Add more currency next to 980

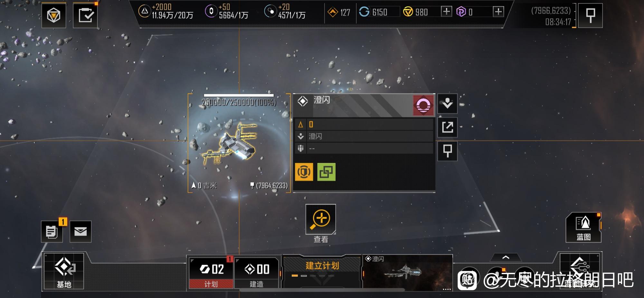446,12
